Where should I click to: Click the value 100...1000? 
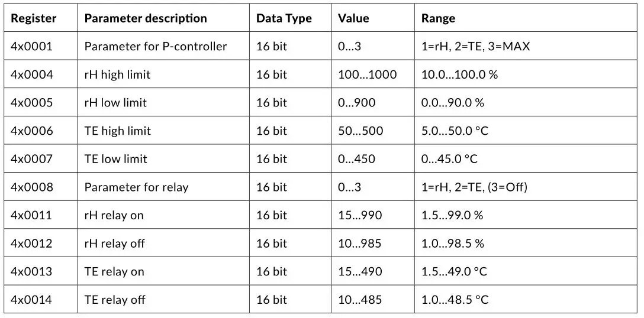click(368, 74)
